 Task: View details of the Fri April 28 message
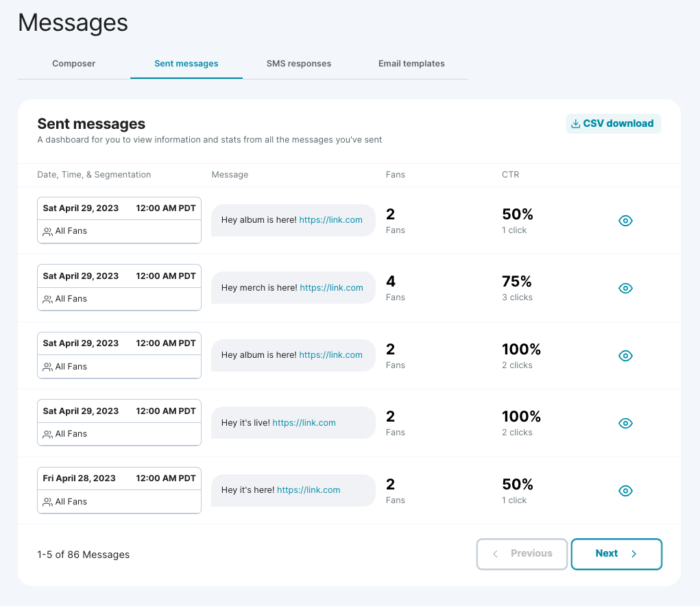[x=625, y=491]
